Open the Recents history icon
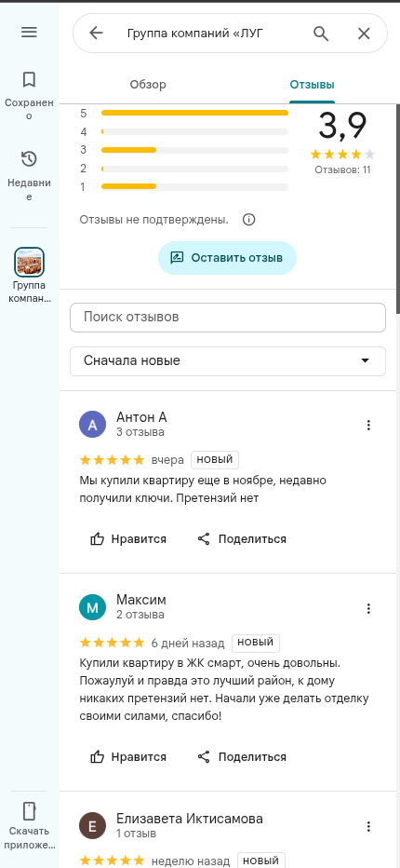Viewport: 400px width, 868px height. pyautogui.click(x=29, y=159)
